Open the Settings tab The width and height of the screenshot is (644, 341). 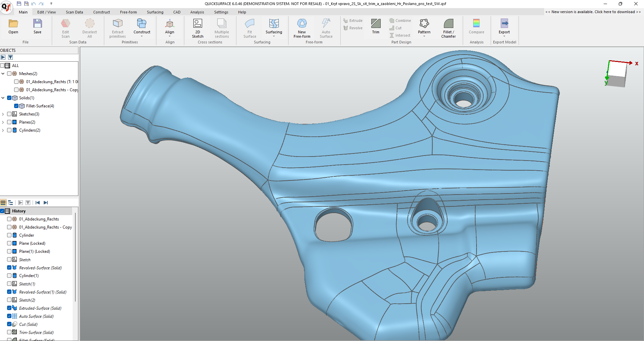click(221, 12)
